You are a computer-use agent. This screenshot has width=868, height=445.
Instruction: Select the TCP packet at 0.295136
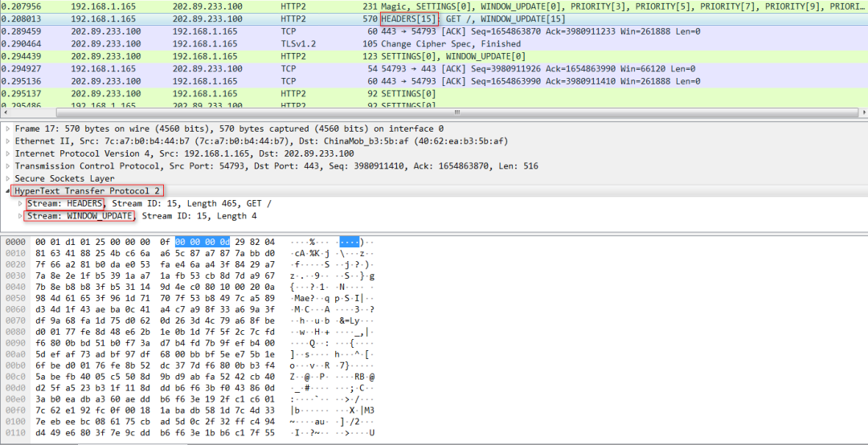tap(434, 81)
